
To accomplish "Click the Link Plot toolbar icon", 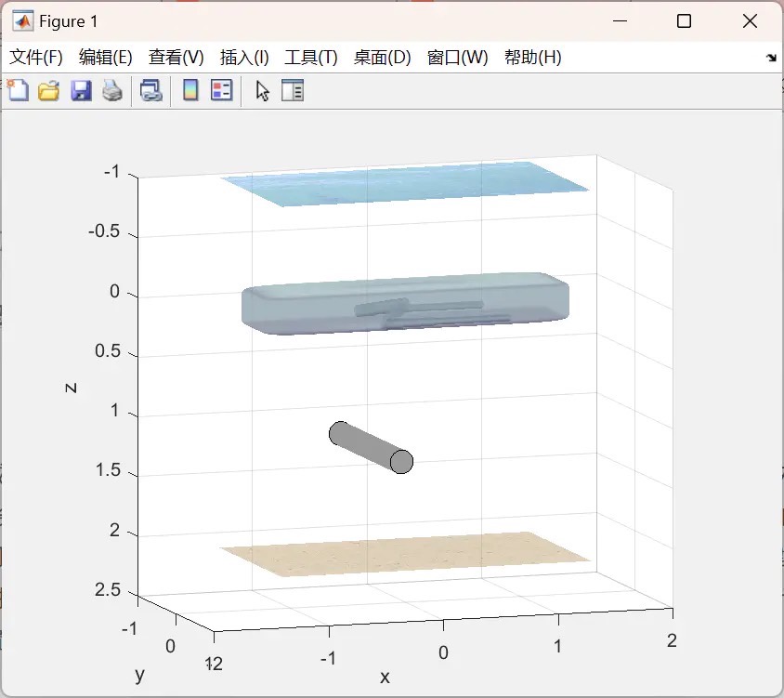I will click(x=151, y=90).
